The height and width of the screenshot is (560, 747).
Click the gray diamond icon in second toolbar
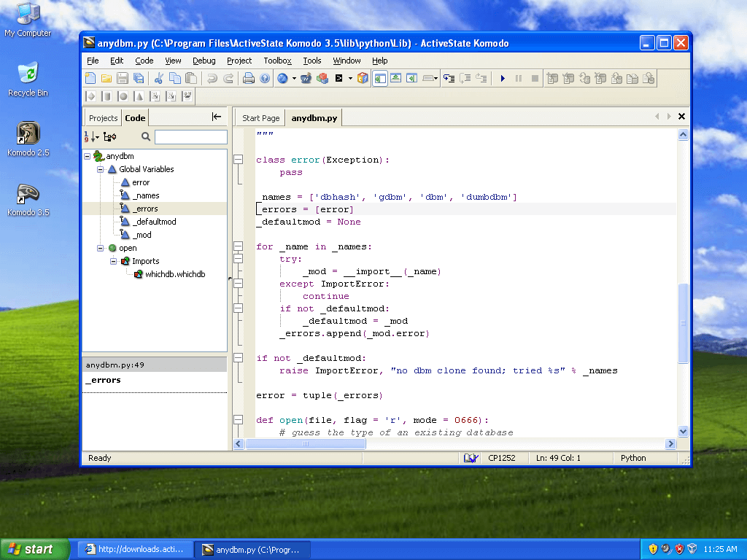point(91,96)
